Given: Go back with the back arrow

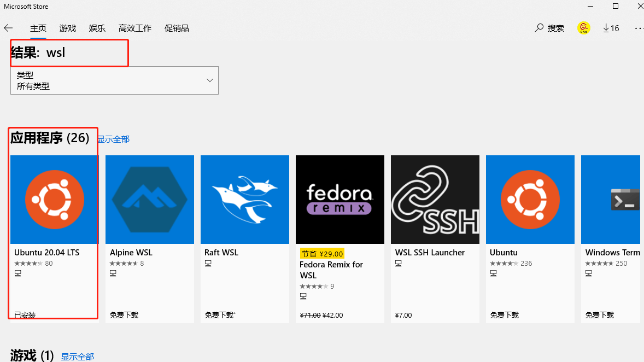Looking at the screenshot, I should click(x=8, y=28).
